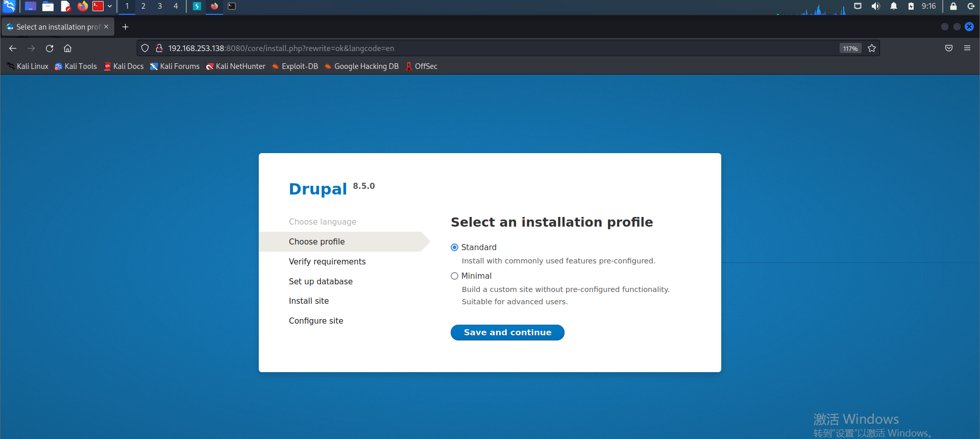Go to the Firefox home page

pos(67,48)
